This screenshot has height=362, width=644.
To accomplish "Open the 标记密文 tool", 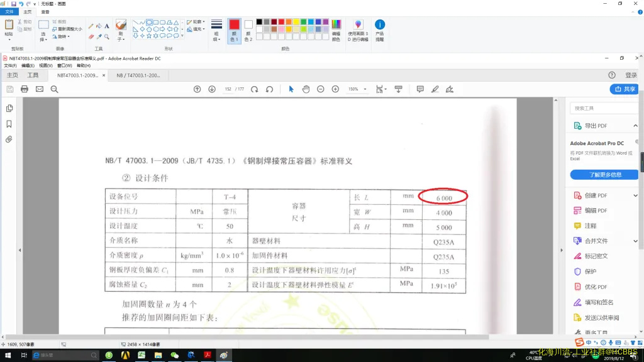I will coord(591,256).
